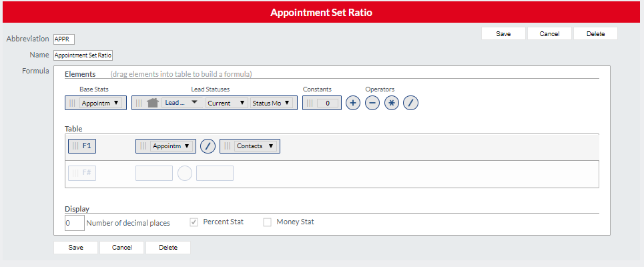Click the drag elements into table hint
The image size is (644, 267).
pyautogui.click(x=181, y=74)
